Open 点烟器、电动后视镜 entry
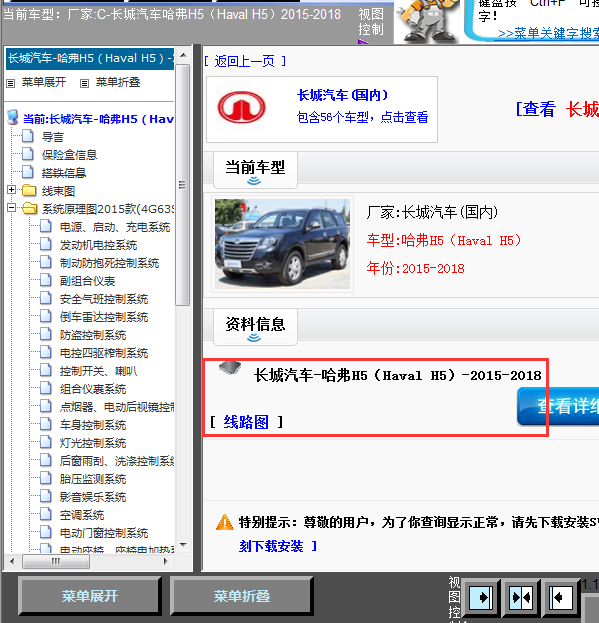This screenshot has width=599, height=623. pos(117,407)
